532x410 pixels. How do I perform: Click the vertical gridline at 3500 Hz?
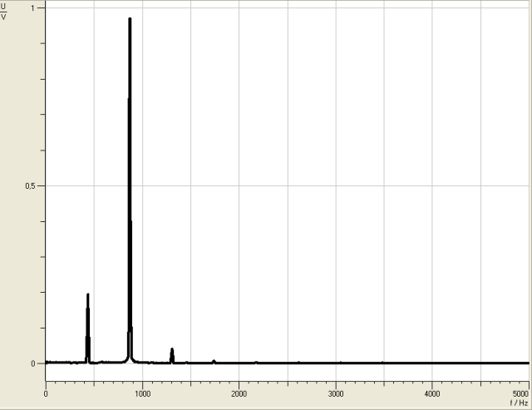tap(384, 208)
